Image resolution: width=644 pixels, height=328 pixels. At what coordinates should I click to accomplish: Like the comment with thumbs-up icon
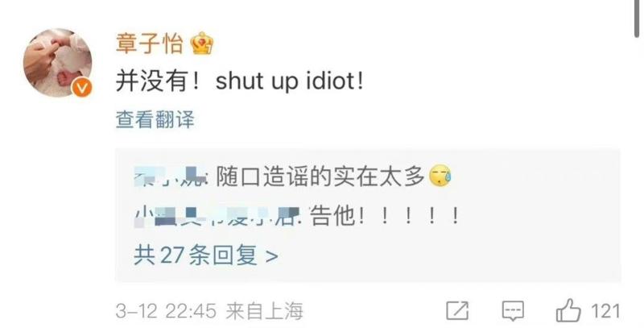[568, 310]
